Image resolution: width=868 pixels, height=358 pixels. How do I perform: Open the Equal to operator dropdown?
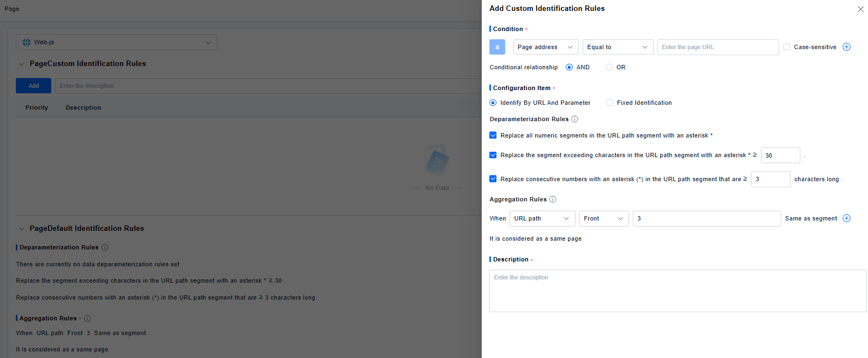coord(617,47)
